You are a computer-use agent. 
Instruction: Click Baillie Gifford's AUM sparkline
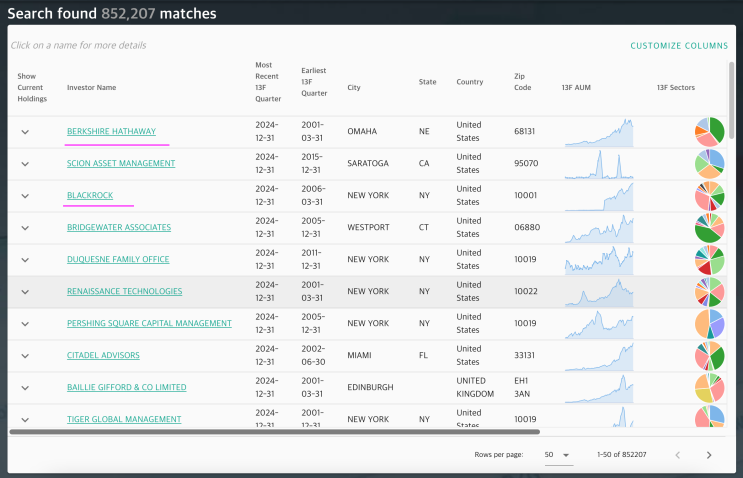click(599, 388)
